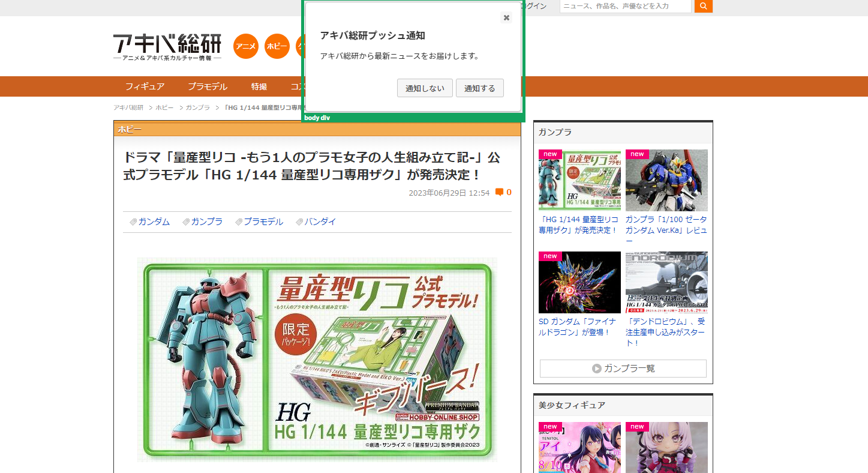This screenshot has height=473, width=868.
Task: Choose 通知しない to decline notifications
Action: (x=425, y=88)
